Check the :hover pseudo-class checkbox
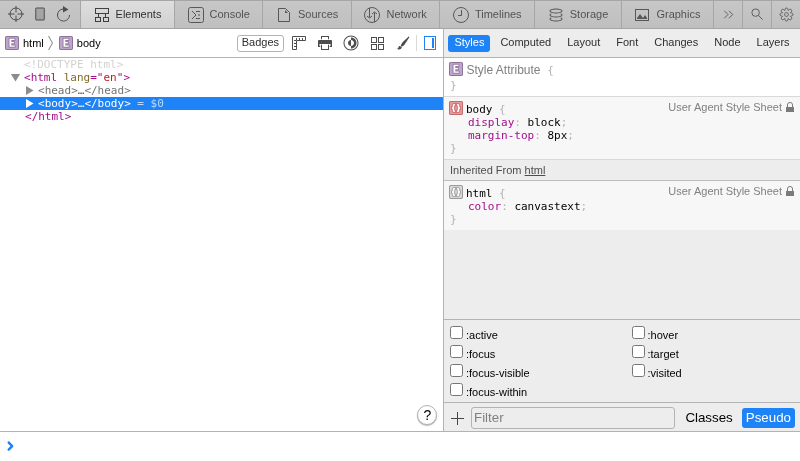The image size is (800, 461). point(638,333)
